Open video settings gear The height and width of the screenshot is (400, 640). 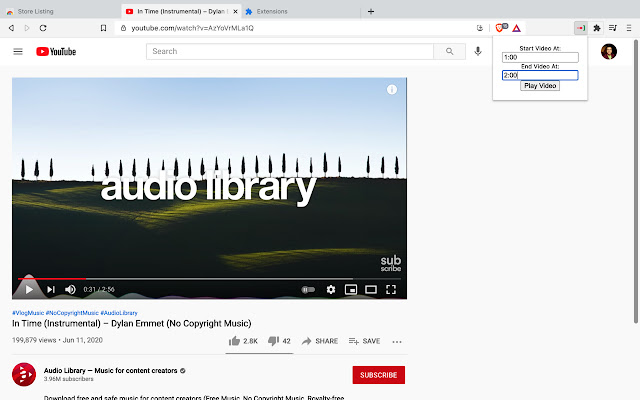331,289
